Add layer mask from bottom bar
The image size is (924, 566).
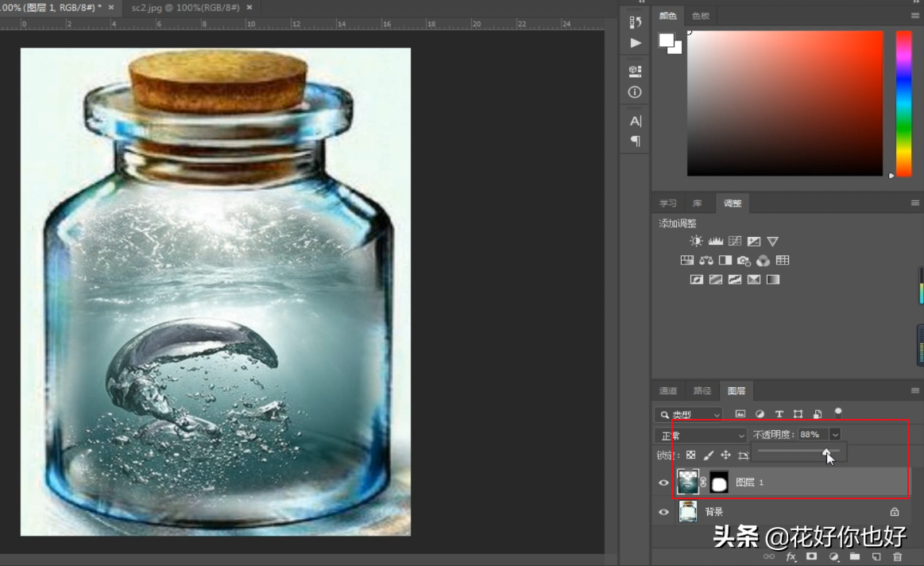click(812, 557)
